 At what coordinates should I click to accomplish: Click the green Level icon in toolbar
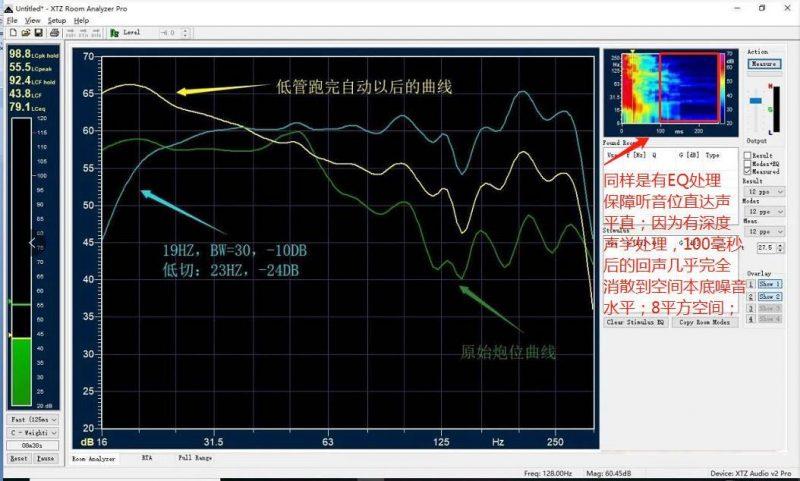[x=115, y=33]
